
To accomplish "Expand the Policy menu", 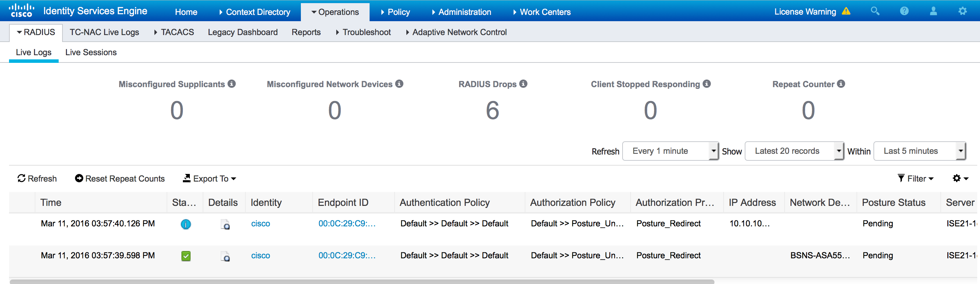I will (395, 12).
